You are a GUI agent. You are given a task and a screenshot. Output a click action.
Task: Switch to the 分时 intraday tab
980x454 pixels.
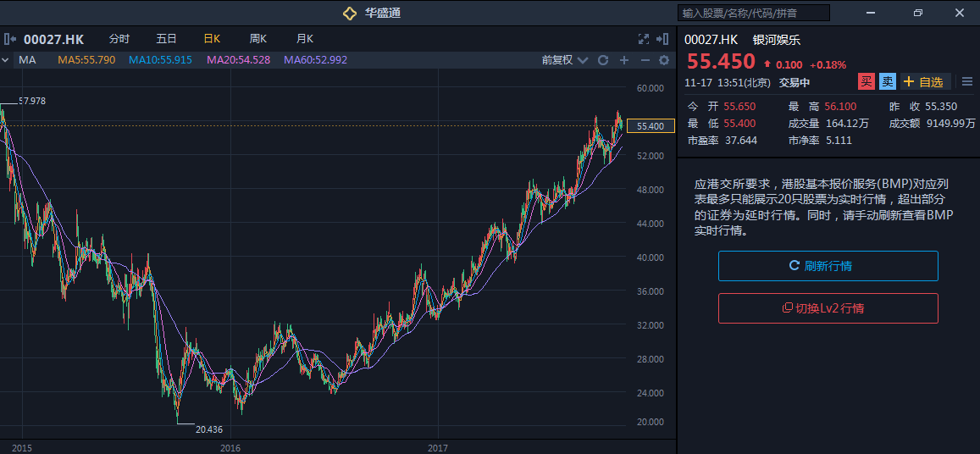[x=119, y=39]
